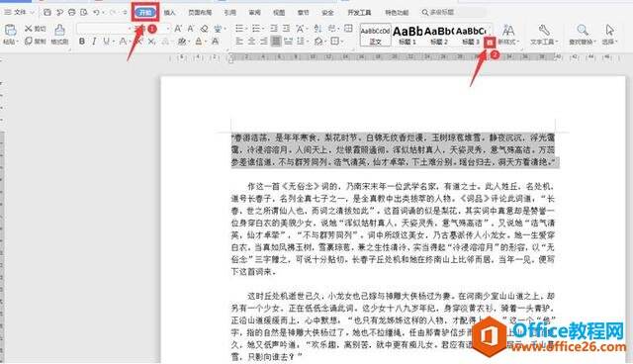The width and height of the screenshot is (633, 364).
Task: Click the Paste clipboard icon
Action: (10, 31)
